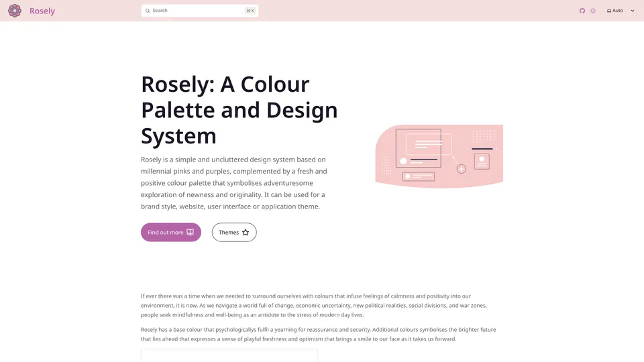Click the open book icon in Find out more
The height and width of the screenshot is (362, 644).
click(x=190, y=233)
